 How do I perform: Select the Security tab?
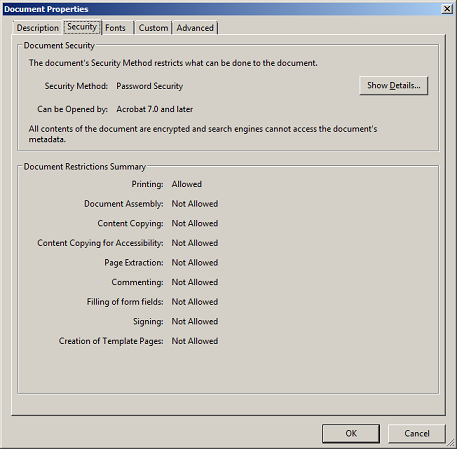(x=82, y=27)
